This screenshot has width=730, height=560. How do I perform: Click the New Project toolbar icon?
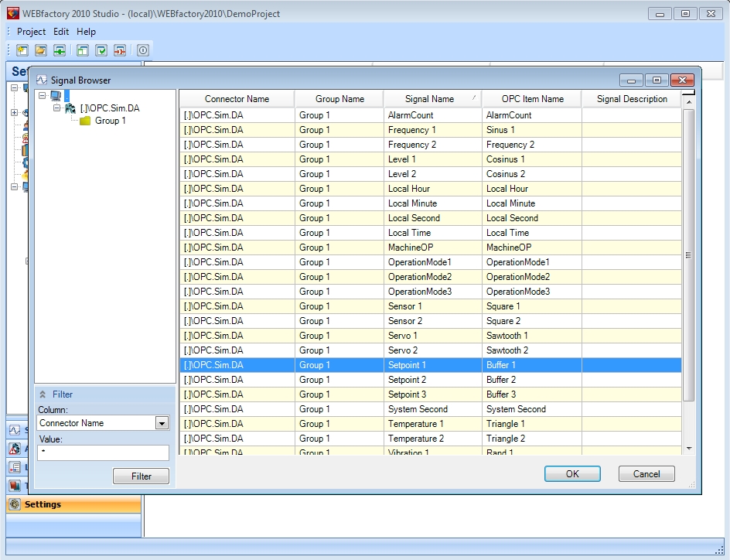pos(22,50)
